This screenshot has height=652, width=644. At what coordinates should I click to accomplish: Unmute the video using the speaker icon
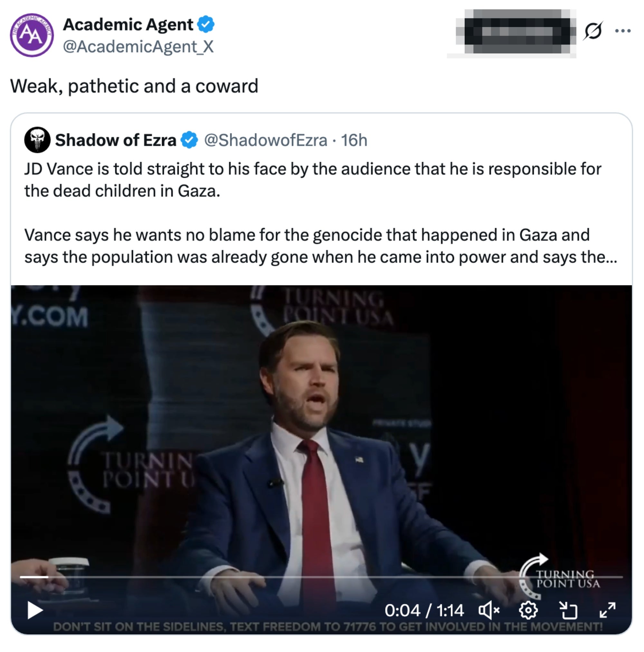pos(488,610)
